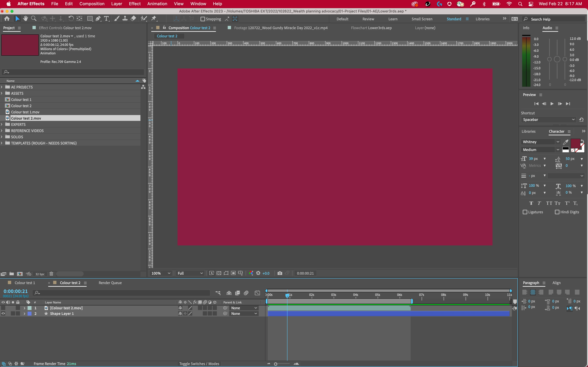Viewport: 588px width, 367px height.
Task: Click the snapshot camera icon in viewer
Action: click(x=280, y=273)
